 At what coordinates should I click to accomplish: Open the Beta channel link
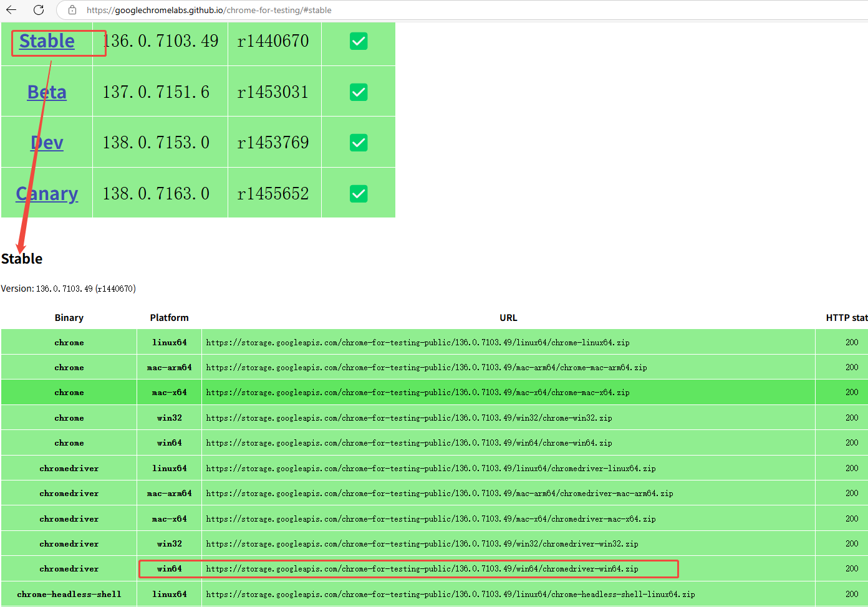click(x=46, y=92)
